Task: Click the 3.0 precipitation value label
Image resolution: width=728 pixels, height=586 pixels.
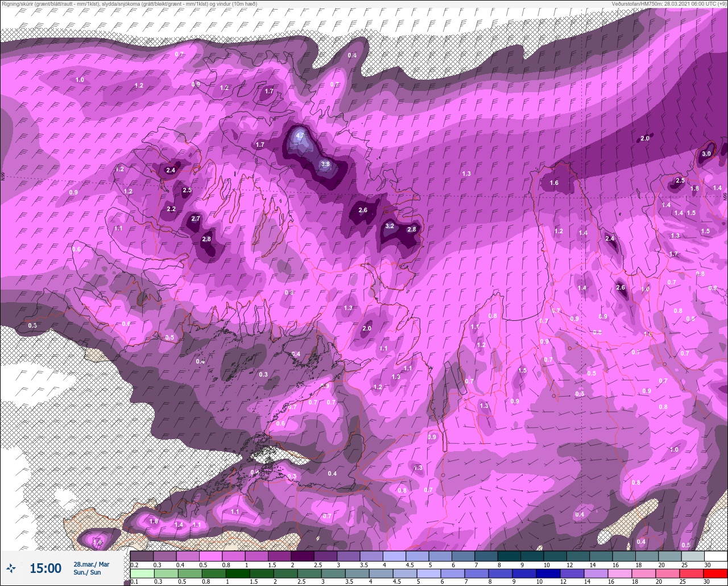Action: [x=706, y=154]
